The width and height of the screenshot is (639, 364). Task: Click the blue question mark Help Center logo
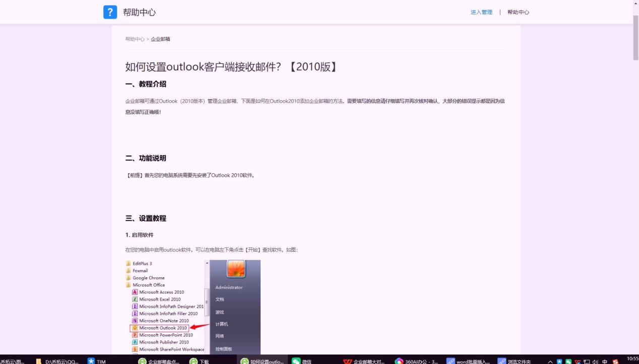point(110,12)
